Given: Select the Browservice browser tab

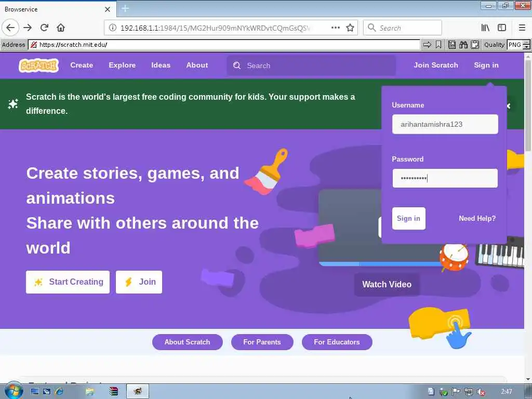Looking at the screenshot, I should 58,9.
